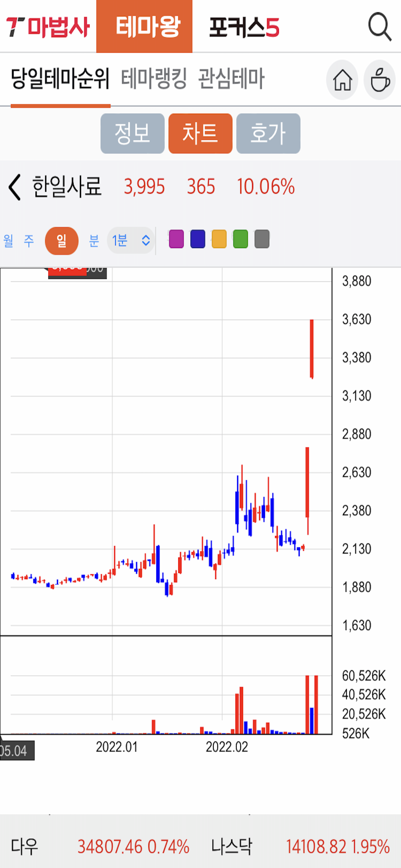Toggle the yellow moving average swatch
Viewport: 401px width, 868px height.
coord(219,239)
